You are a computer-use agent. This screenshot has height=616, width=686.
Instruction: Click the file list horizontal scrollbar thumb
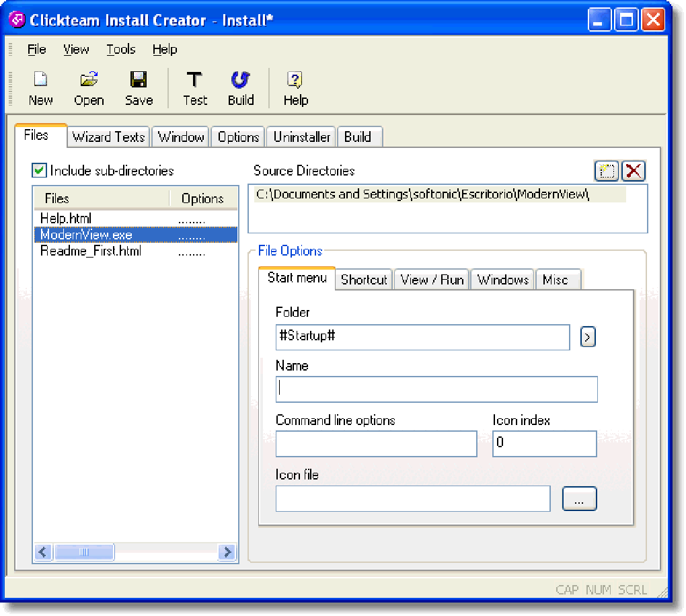[x=84, y=552]
